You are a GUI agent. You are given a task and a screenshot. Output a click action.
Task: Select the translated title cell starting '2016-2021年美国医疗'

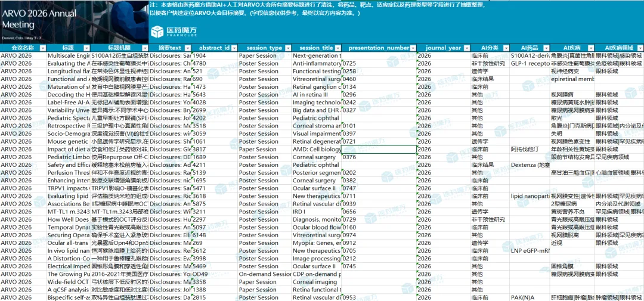click(x=119, y=274)
